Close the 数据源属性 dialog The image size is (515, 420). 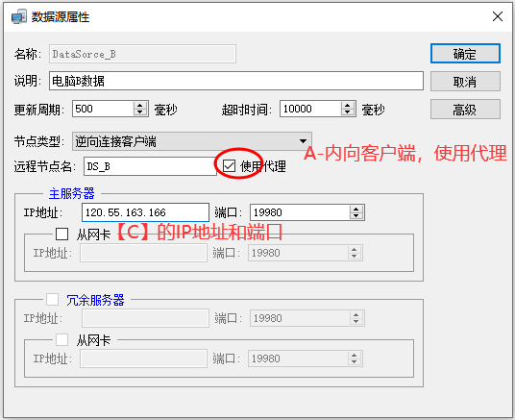point(498,16)
